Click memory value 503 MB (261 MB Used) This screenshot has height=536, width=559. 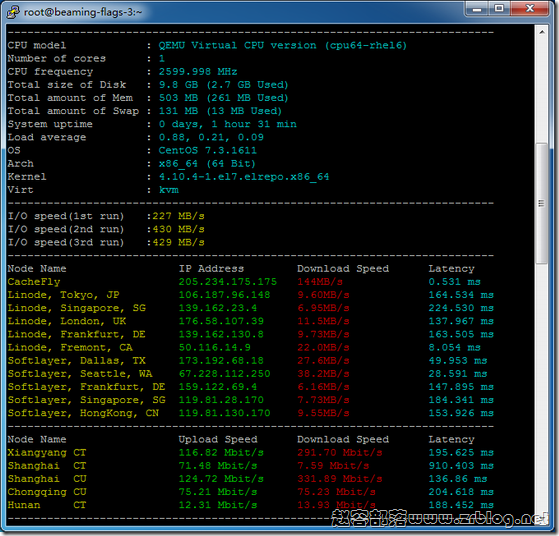223,98
